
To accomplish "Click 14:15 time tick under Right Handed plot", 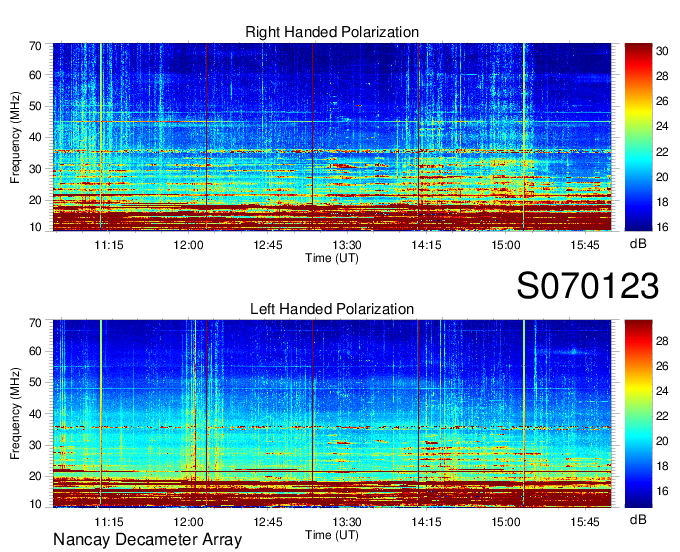I will tap(426, 245).
